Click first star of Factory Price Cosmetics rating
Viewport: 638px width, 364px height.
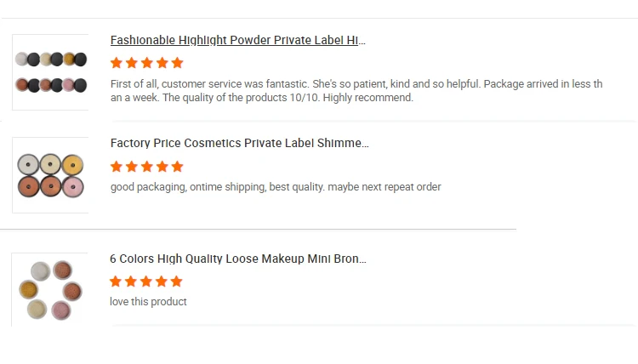coord(117,167)
